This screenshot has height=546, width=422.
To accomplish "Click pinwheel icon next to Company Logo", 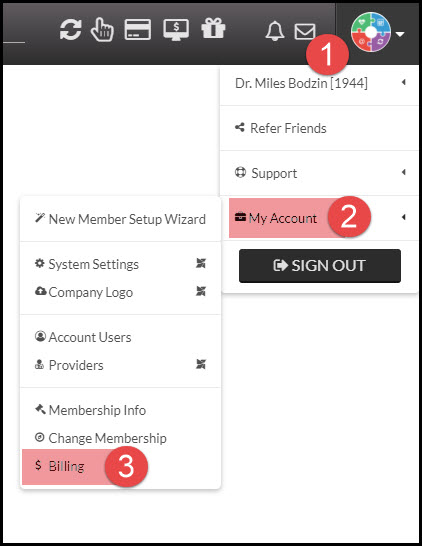I will pyautogui.click(x=201, y=291).
